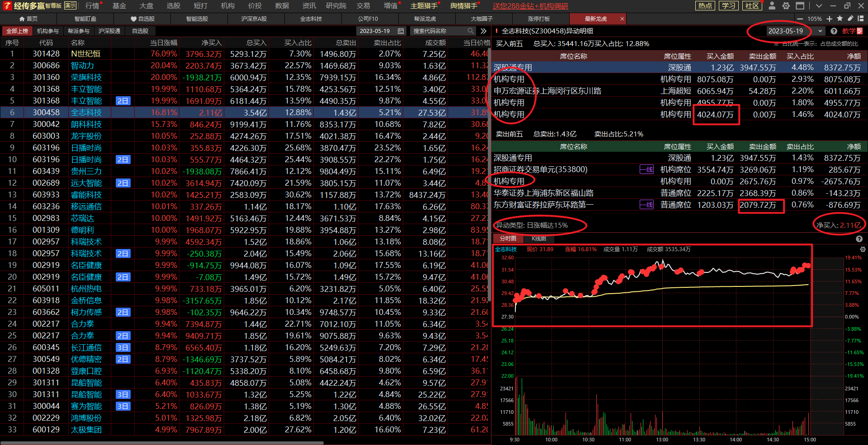Viewport: 868px width, 445px height.
Task: Click the 演示 button near the logo
Action: tap(70, 5)
